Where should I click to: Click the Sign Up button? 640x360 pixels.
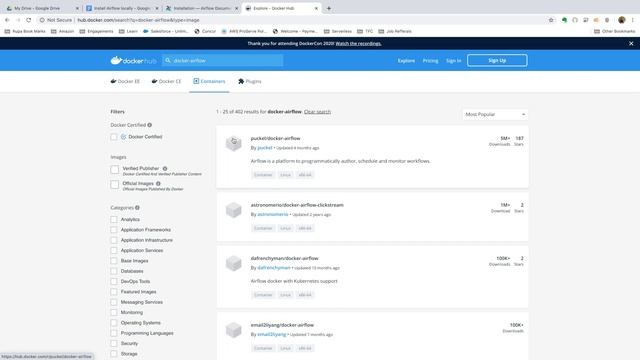click(x=497, y=60)
